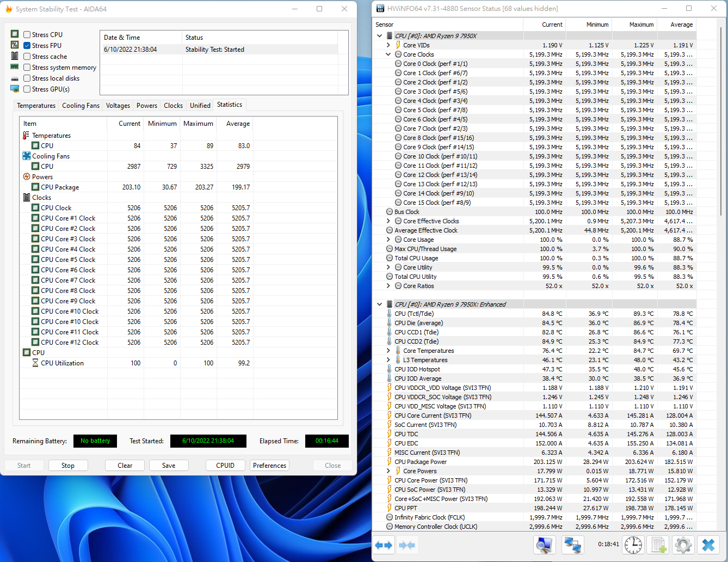Open AIDA64 Preferences
Image resolution: width=728 pixels, height=562 pixels.
coord(269,466)
